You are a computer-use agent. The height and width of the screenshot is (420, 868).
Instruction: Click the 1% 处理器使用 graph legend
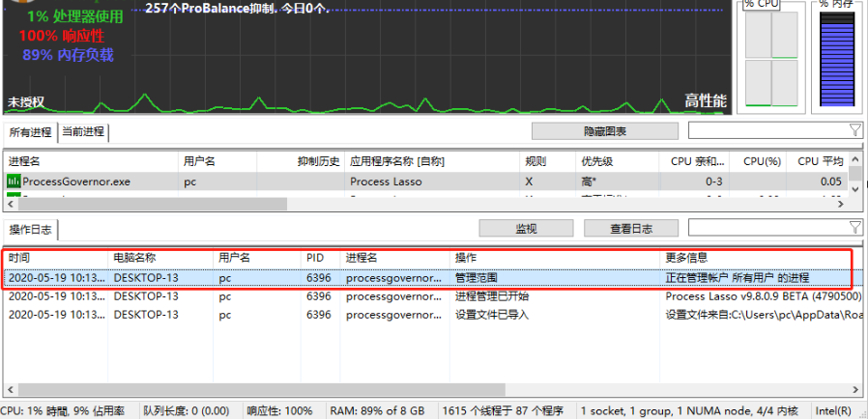(74, 17)
